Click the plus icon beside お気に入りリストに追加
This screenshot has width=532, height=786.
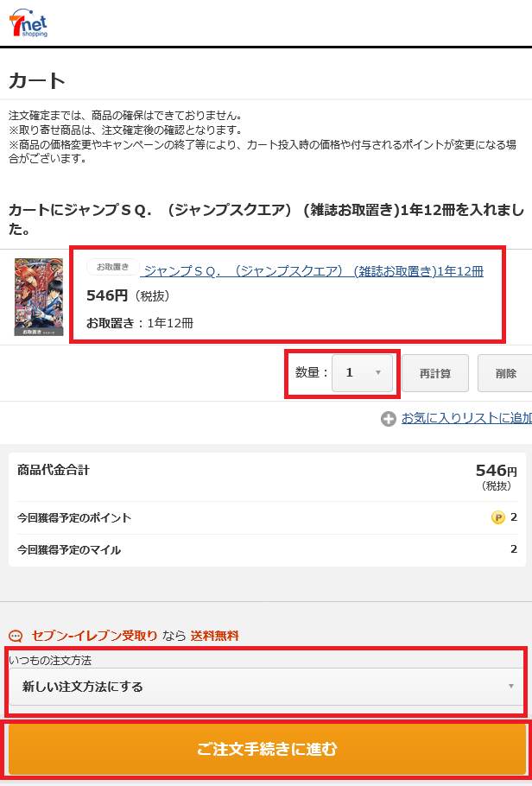(388, 419)
